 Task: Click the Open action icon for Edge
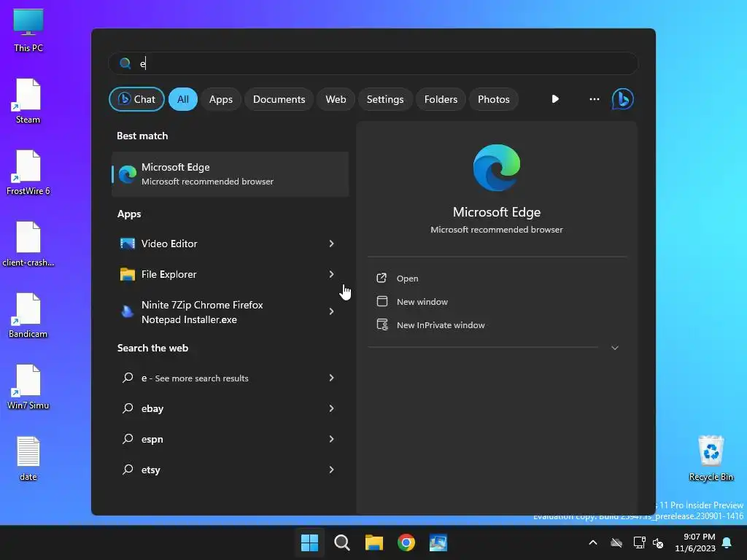pyautogui.click(x=382, y=278)
